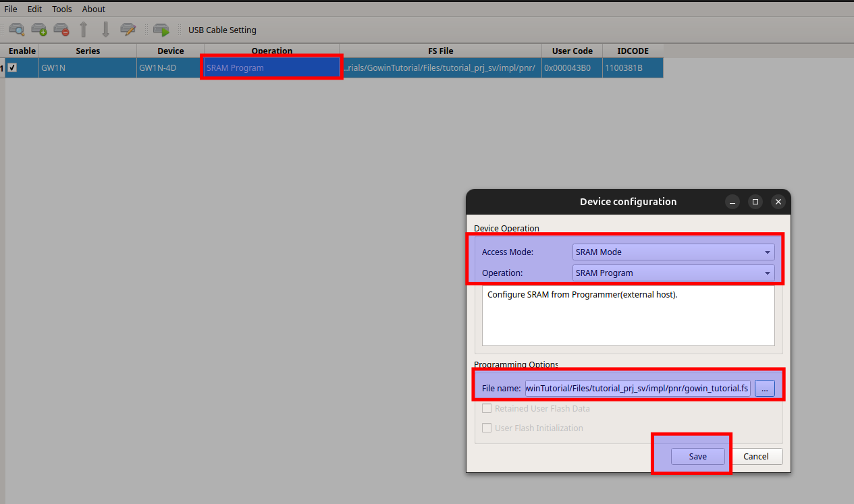Minimize the Device configuration dialog
The image size is (854, 504).
pos(732,202)
